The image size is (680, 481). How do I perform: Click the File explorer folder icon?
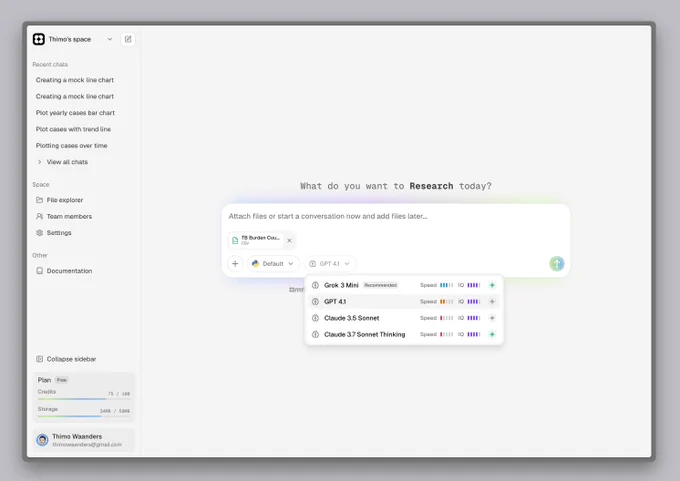coord(39,200)
